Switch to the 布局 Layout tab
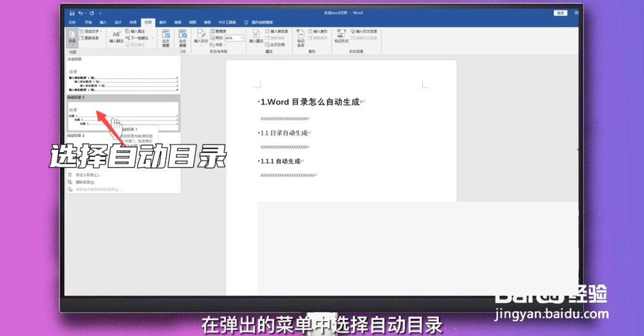The image size is (644, 336). [133, 22]
